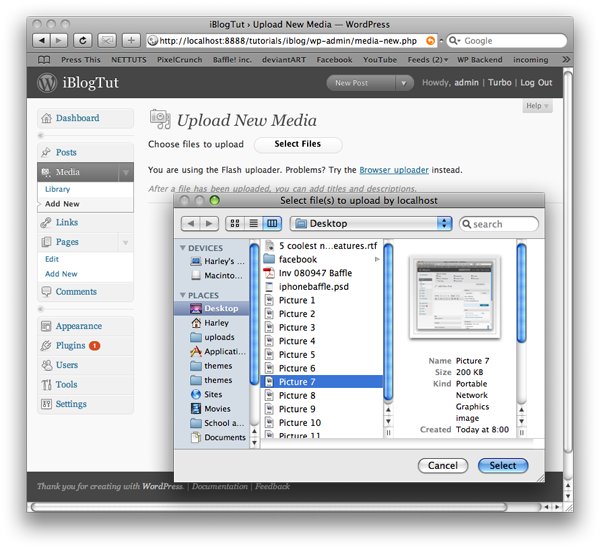Screen dimensions: 600x549
Task: Show more bookmarks via the double chevron
Action: pos(566,60)
